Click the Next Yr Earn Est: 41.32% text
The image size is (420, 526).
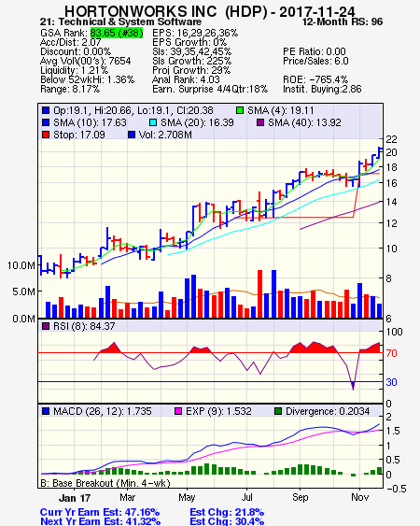[x=100, y=521]
